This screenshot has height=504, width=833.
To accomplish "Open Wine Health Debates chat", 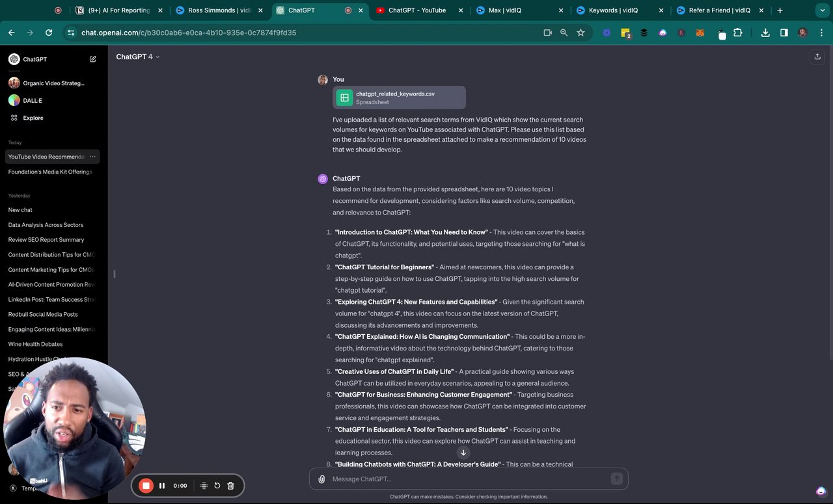I will (52, 345).
